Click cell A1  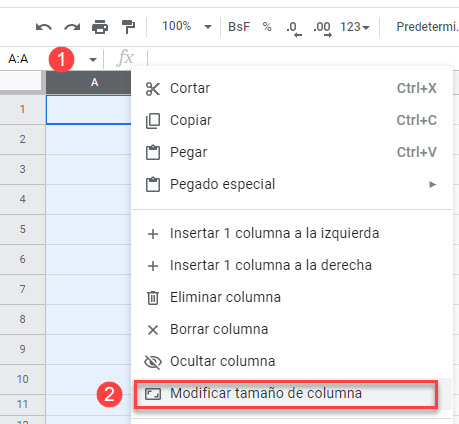(x=89, y=110)
